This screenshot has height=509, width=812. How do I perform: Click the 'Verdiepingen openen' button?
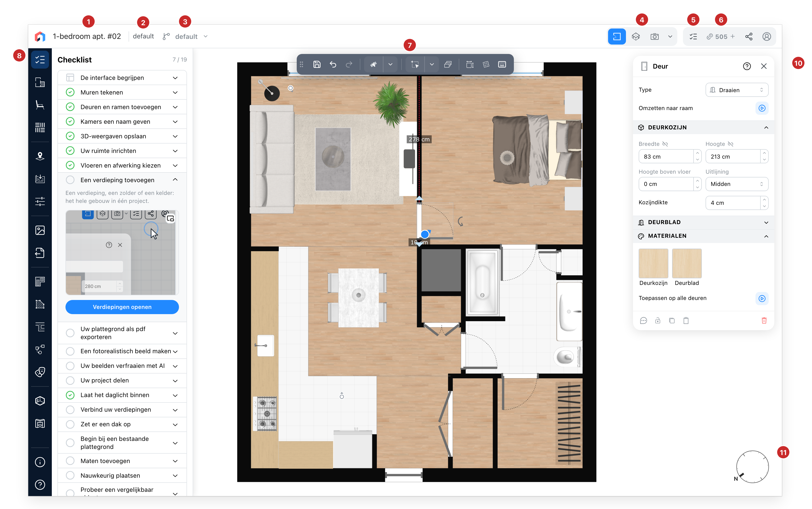click(122, 307)
